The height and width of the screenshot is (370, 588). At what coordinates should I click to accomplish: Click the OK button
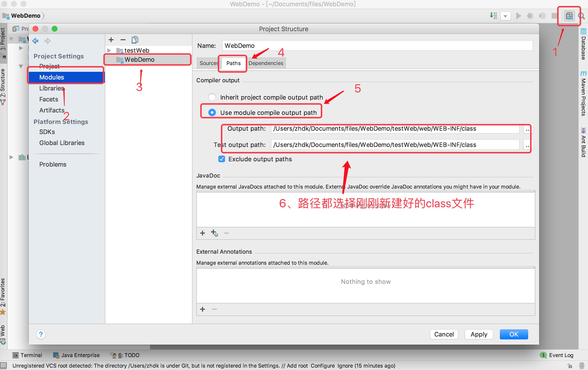[x=514, y=334]
